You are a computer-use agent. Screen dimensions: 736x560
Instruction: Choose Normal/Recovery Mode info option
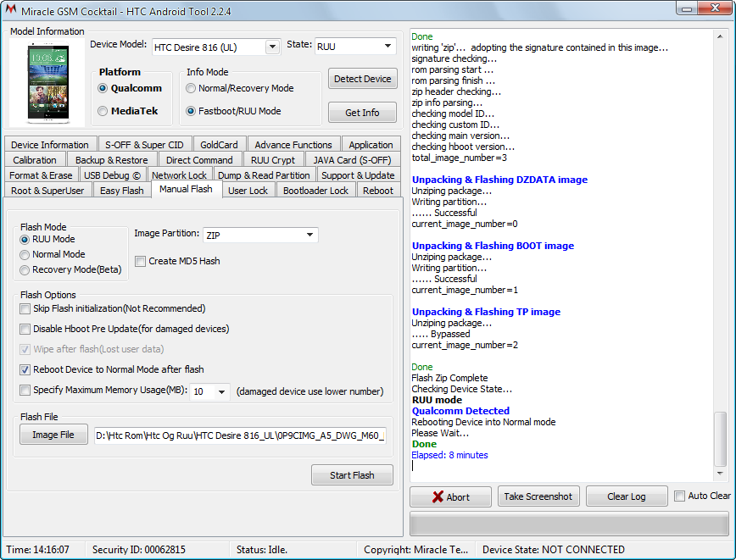191,88
